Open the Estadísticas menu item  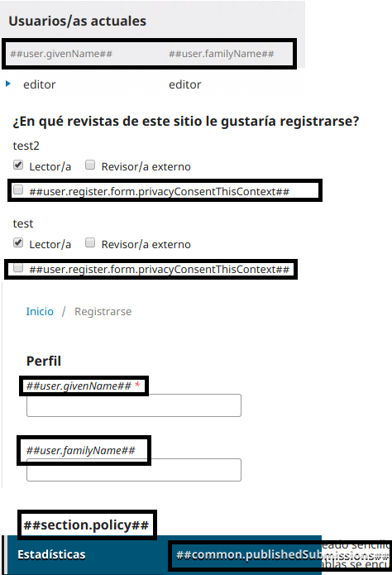[x=51, y=554]
